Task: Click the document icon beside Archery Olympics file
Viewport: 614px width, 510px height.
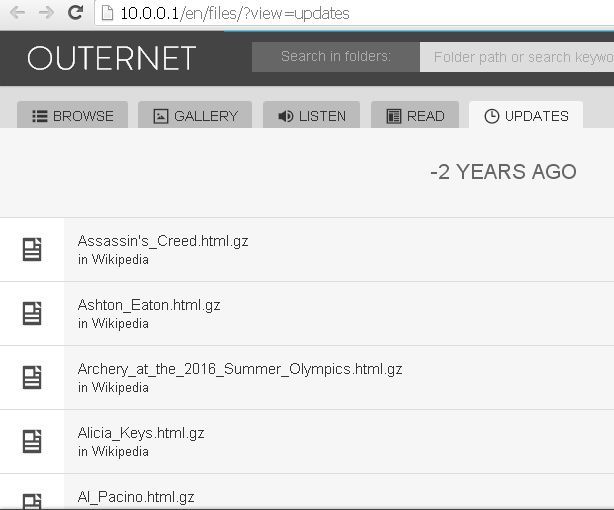Action: click(x=32, y=377)
